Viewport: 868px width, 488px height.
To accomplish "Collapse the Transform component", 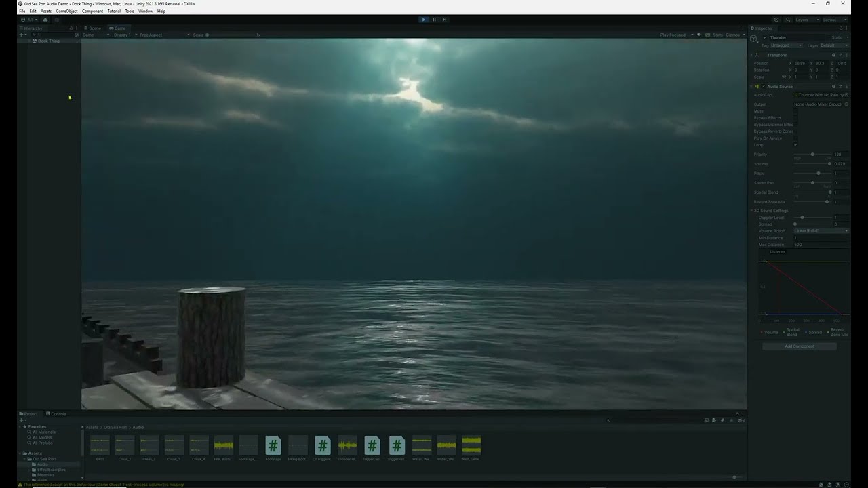I will click(x=752, y=55).
